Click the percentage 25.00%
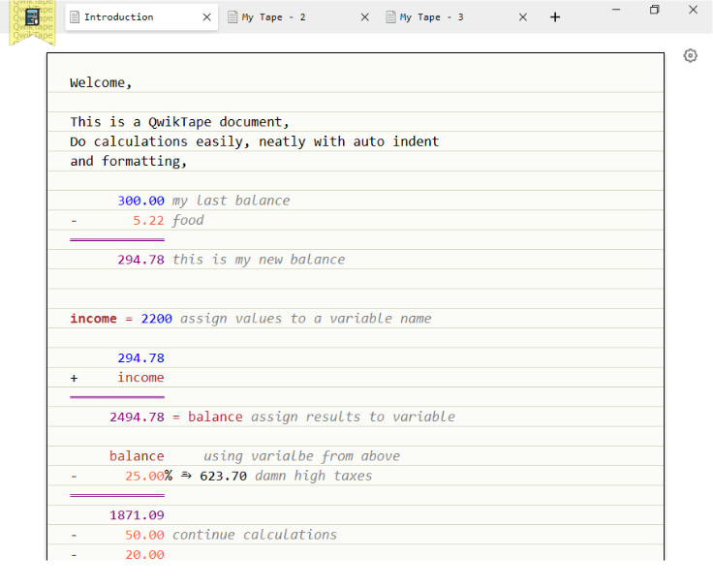 (148, 477)
